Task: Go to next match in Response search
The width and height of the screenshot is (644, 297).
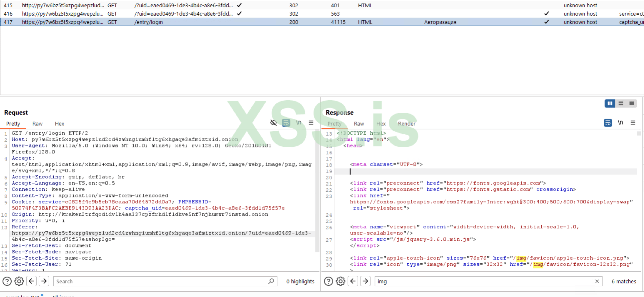Action: (x=365, y=281)
